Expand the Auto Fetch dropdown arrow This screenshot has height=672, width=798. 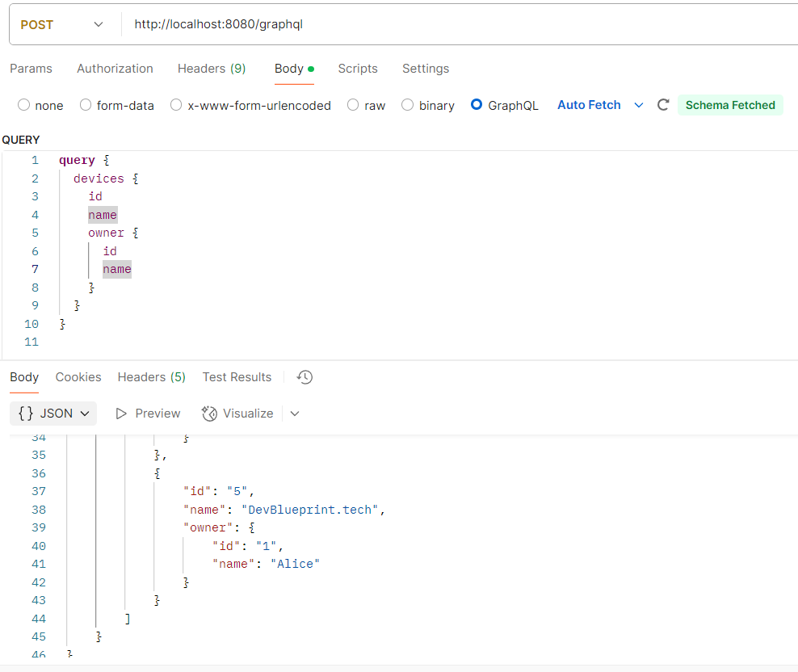(x=639, y=105)
